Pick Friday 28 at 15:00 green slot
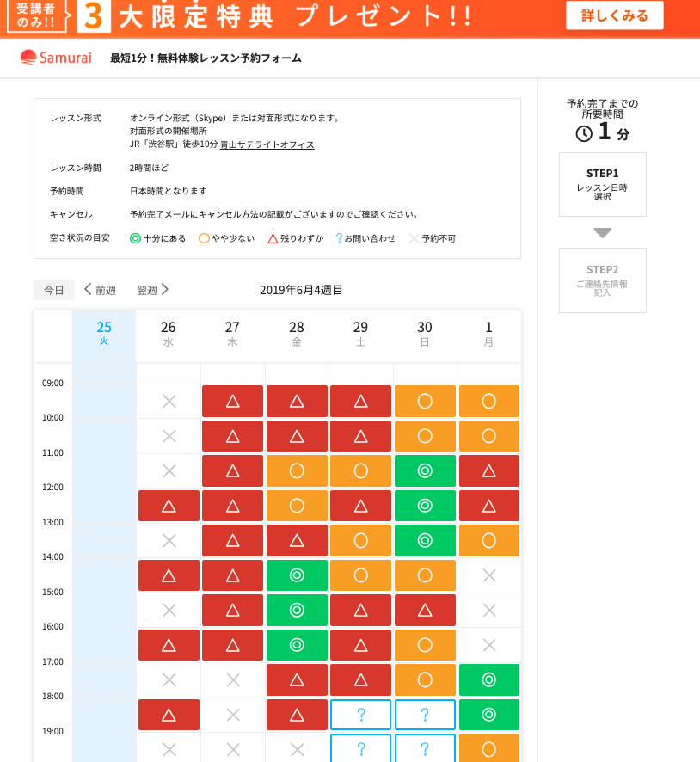This screenshot has width=700, height=762. 297,611
